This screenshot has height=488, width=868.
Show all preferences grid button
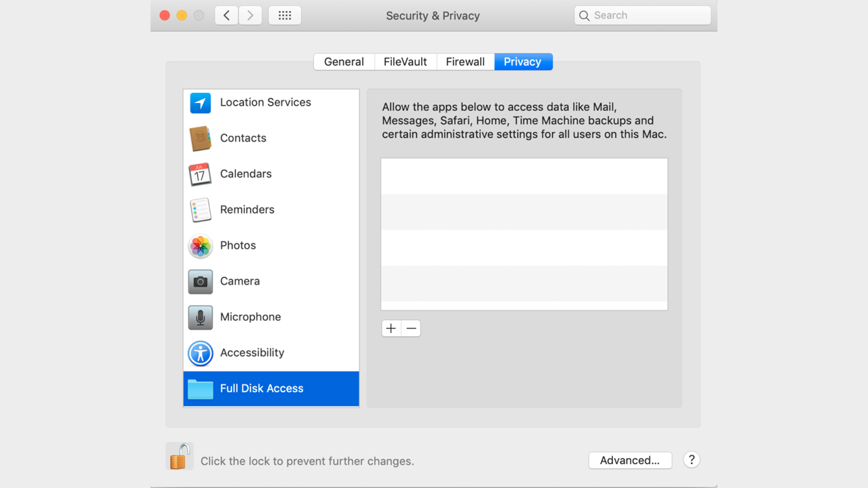[x=285, y=16]
